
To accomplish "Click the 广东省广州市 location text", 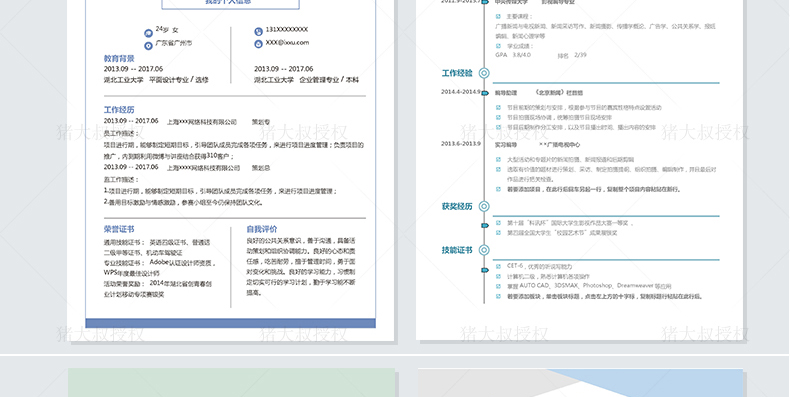I will pos(173,43).
